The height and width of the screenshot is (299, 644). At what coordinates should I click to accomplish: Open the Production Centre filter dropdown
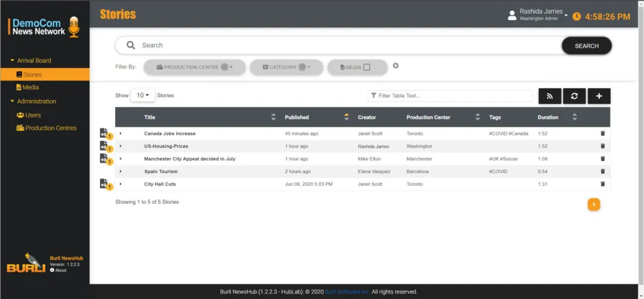(194, 67)
